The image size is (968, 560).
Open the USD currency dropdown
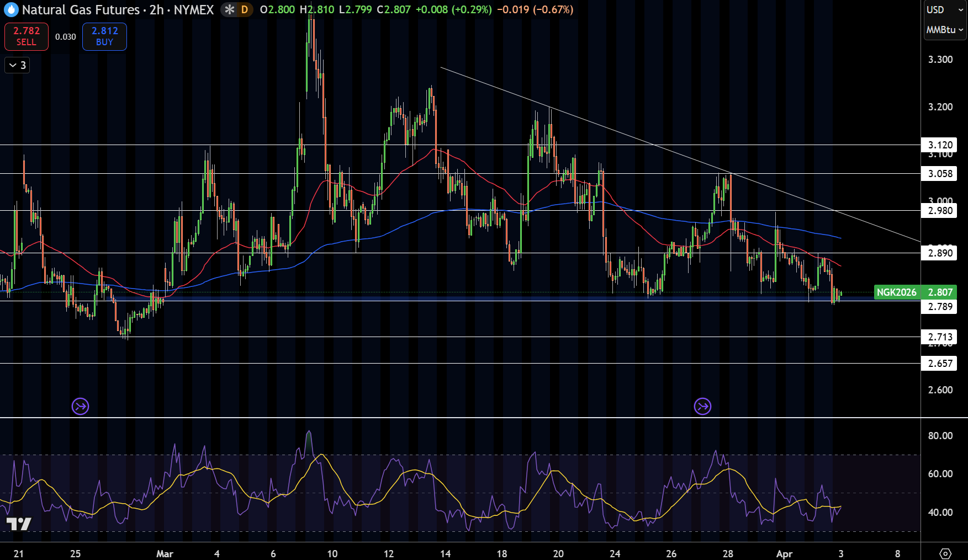tap(944, 10)
